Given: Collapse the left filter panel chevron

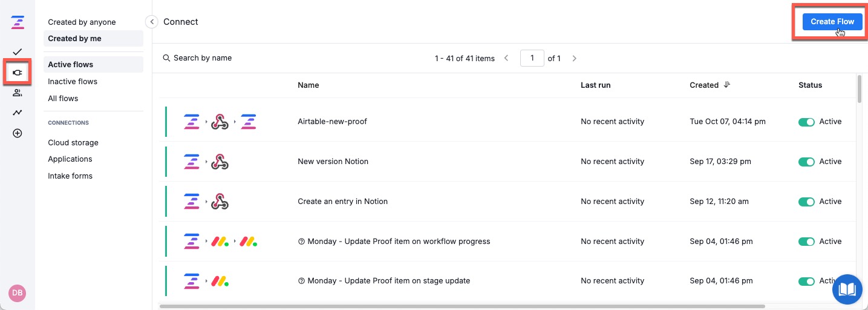Looking at the screenshot, I should click(152, 22).
